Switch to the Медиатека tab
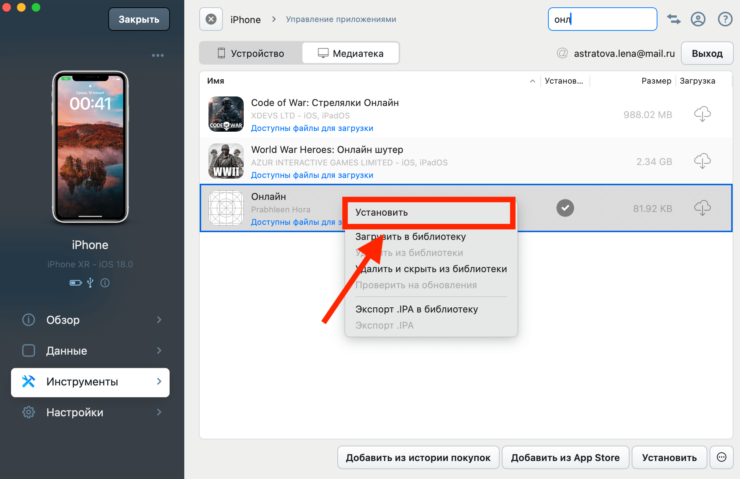 tap(350, 53)
